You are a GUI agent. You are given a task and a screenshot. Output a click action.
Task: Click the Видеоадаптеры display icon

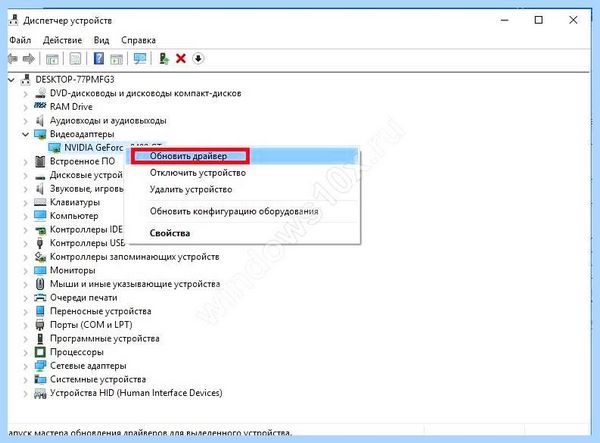40,134
